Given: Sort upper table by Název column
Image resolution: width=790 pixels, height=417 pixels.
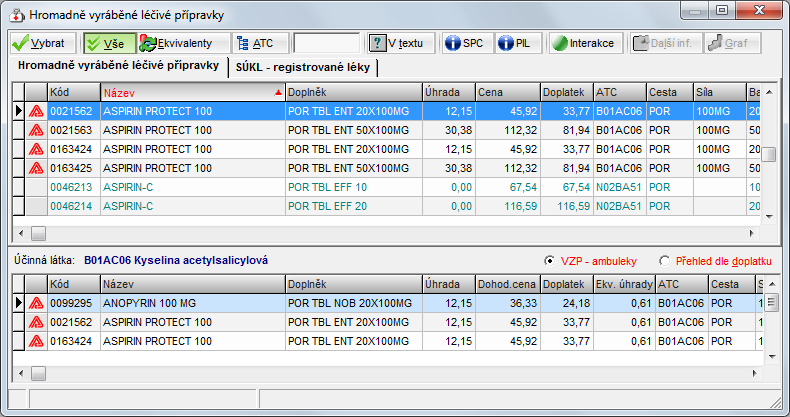Looking at the screenshot, I should 192,92.
